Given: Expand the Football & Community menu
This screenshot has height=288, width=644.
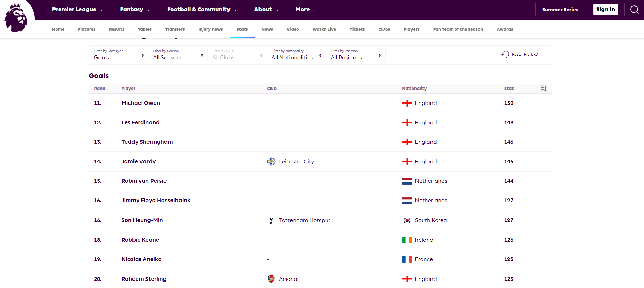Looking at the screenshot, I should 202,10.
